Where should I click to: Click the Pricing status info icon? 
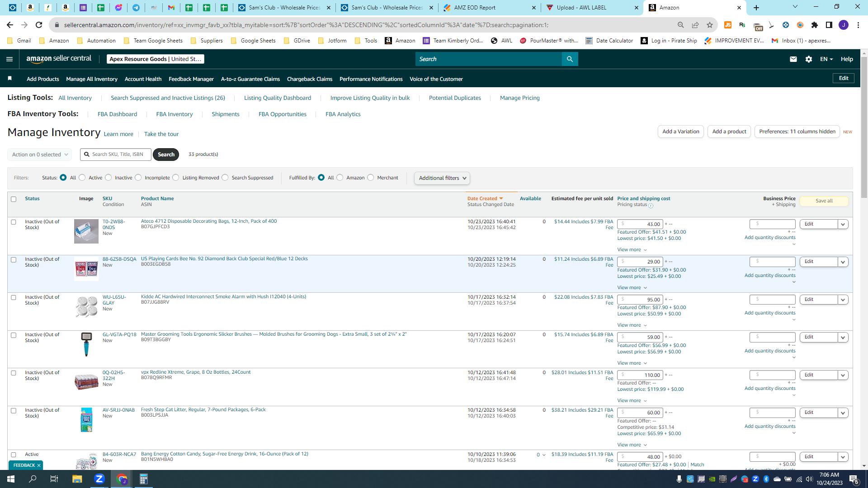(x=651, y=206)
